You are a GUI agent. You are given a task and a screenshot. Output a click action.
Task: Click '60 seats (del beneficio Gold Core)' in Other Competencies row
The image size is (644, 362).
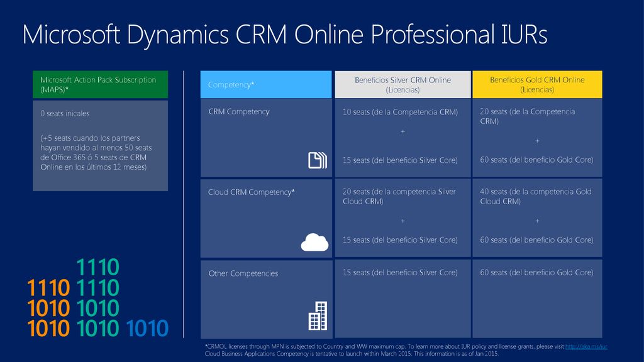pos(536,273)
